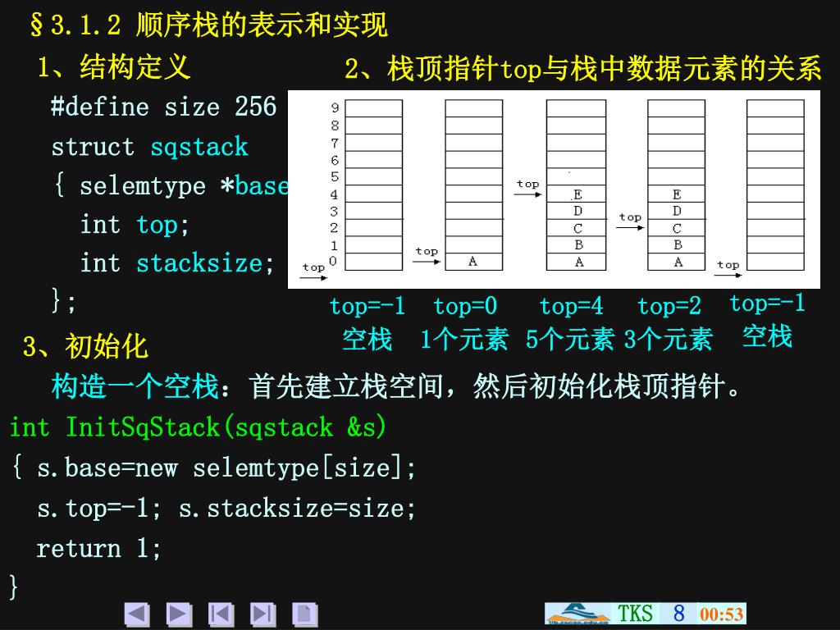Image resolution: width=840 pixels, height=630 pixels.
Task: Open the document page icon in the bottom navigation
Action: 305,614
